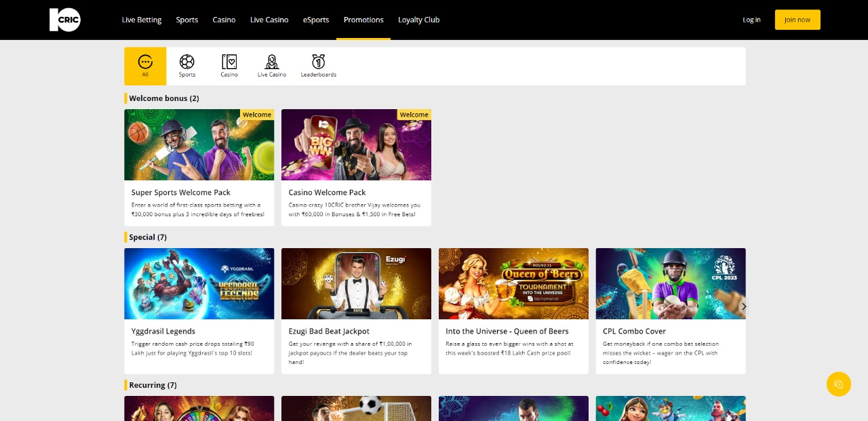The height and width of the screenshot is (421, 868).
Task: Open Loyalty Club navigation item
Action: pos(419,20)
